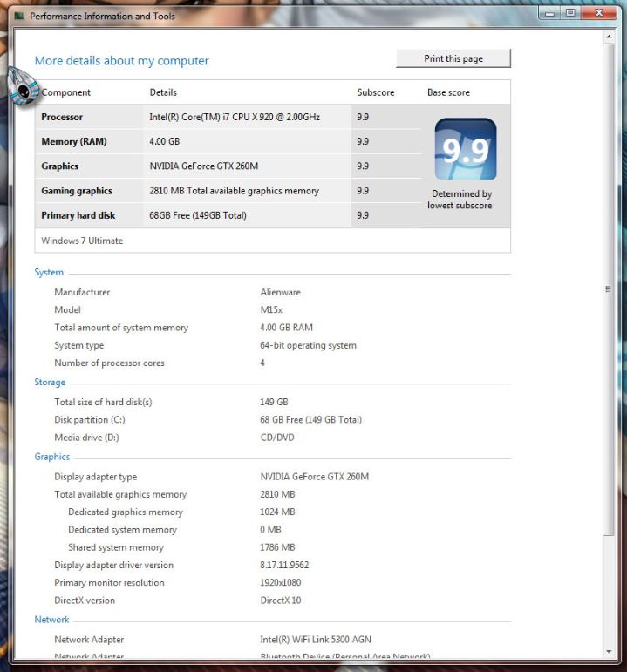The width and height of the screenshot is (627, 672).
Task: Click the 1920x1080 resolution value
Action: coord(281,583)
